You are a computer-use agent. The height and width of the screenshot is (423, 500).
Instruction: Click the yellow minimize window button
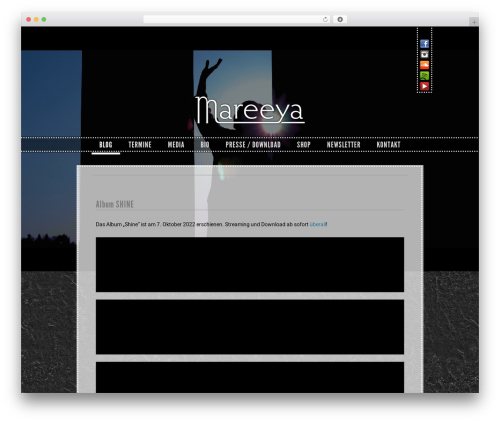(36, 19)
